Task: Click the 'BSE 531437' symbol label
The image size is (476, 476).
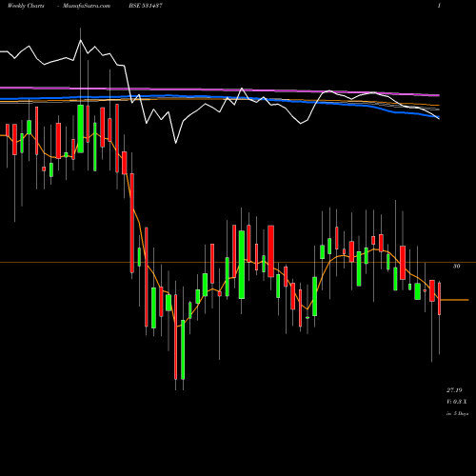Action: (x=146, y=6)
